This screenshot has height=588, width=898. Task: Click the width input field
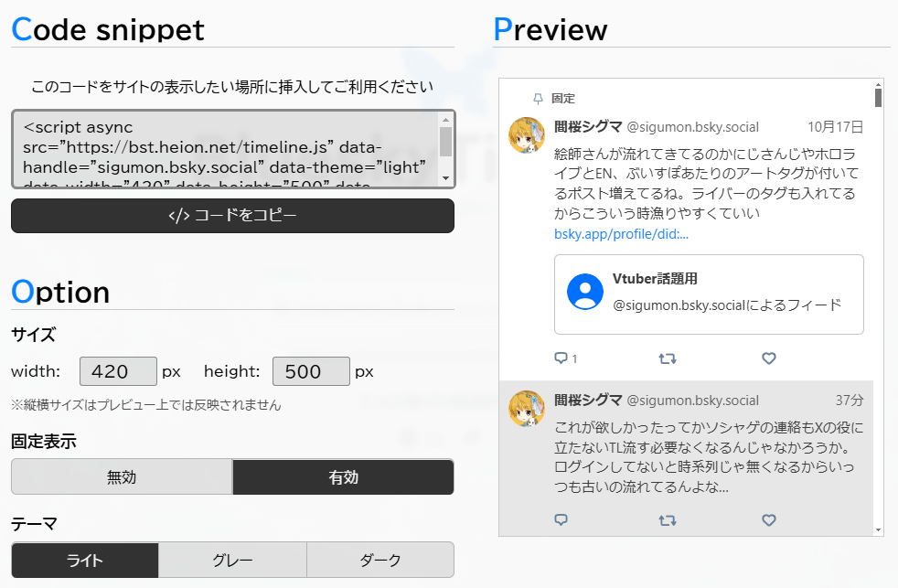118,371
